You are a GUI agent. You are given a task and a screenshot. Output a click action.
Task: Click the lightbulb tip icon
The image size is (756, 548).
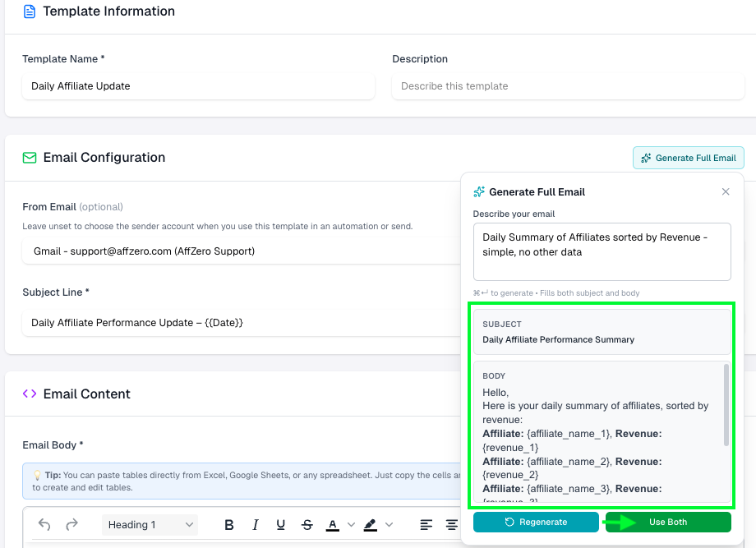pos(37,475)
